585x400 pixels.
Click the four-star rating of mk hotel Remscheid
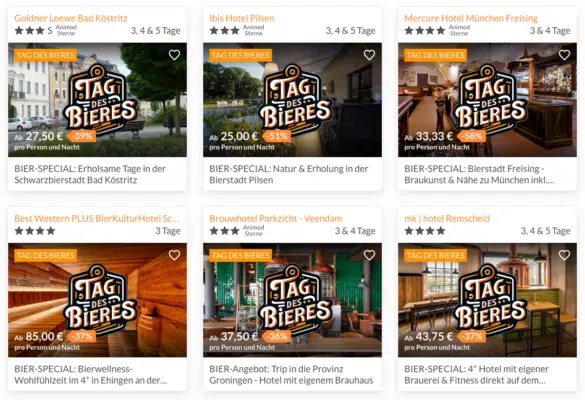tap(425, 231)
